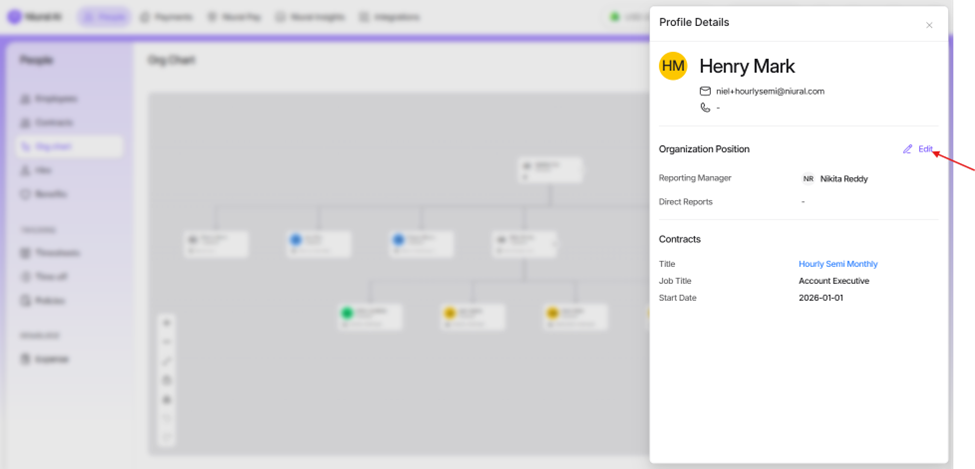975x469 pixels.
Task: Click the 2026-01-01 start date value
Action: tap(821, 298)
